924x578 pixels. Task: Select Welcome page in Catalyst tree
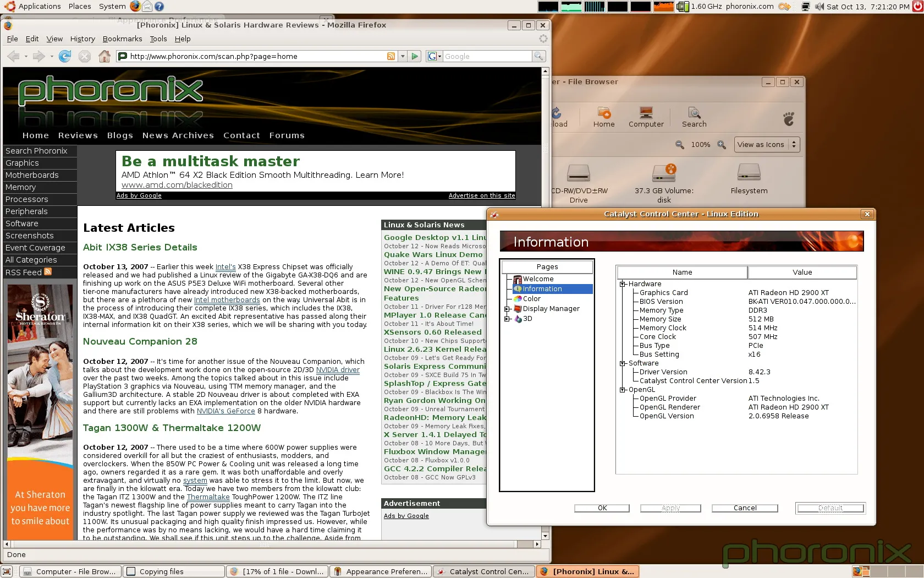point(537,279)
